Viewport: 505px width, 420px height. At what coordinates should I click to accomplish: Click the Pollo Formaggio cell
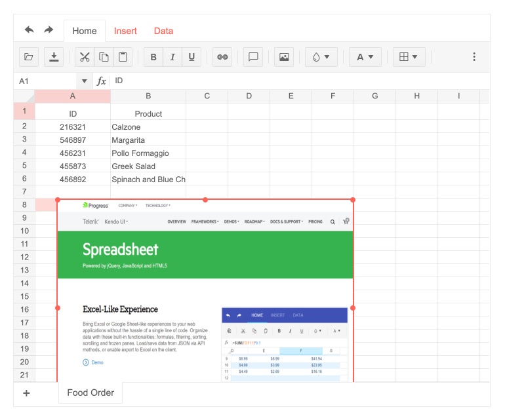pyautogui.click(x=148, y=153)
